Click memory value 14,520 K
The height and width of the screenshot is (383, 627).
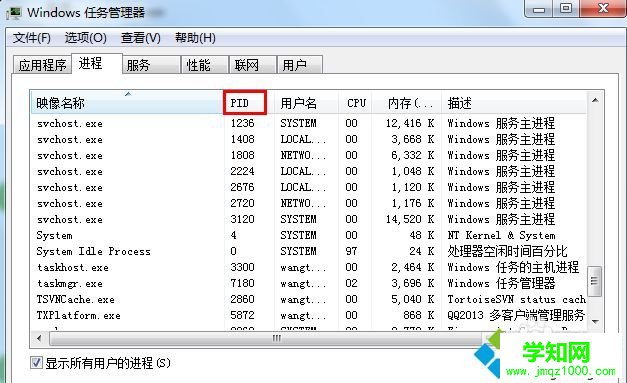click(x=410, y=219)
